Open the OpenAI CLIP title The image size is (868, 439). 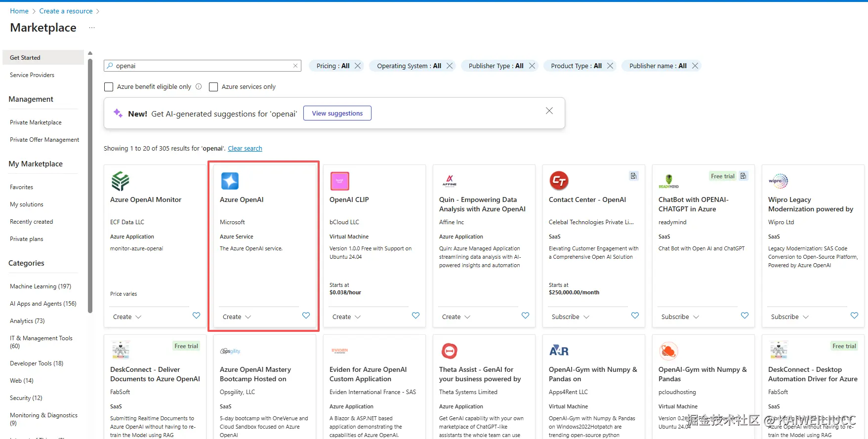(x=349, y=200)
